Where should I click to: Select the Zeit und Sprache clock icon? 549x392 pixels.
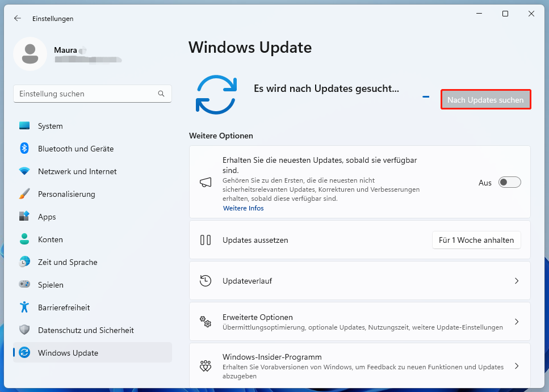coord(24,262)
